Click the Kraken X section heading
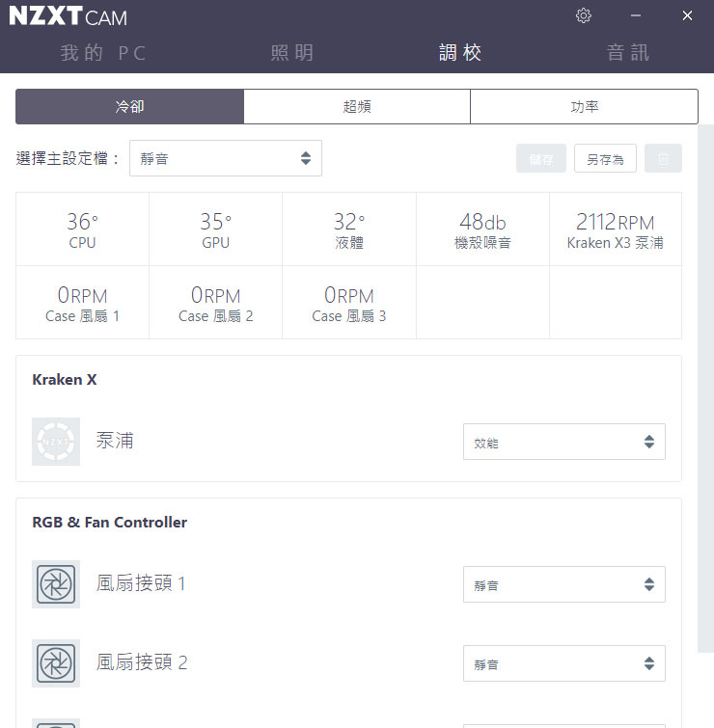Screen dimensions: 714x728 click(x=65, y=380)
